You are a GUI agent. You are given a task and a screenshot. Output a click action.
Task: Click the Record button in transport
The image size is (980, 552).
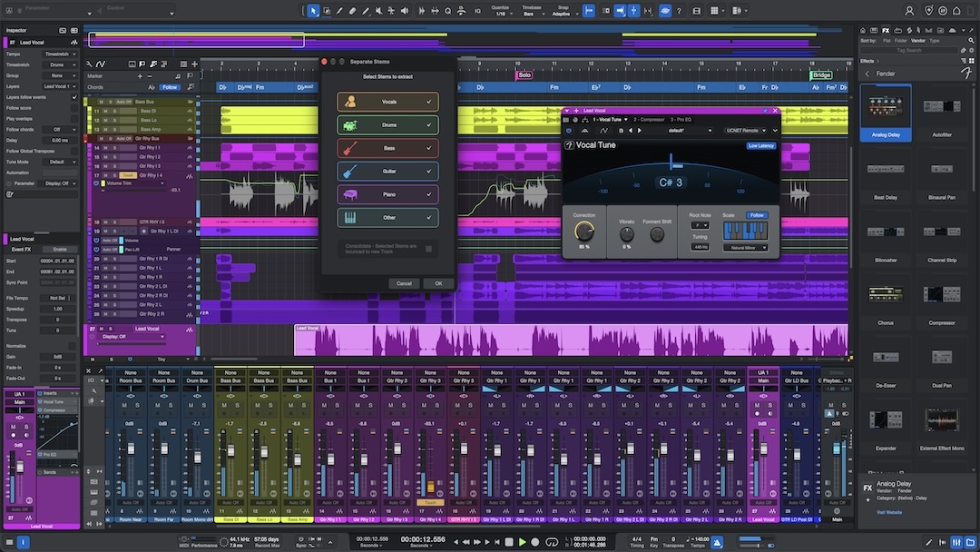tap(535, 542)
